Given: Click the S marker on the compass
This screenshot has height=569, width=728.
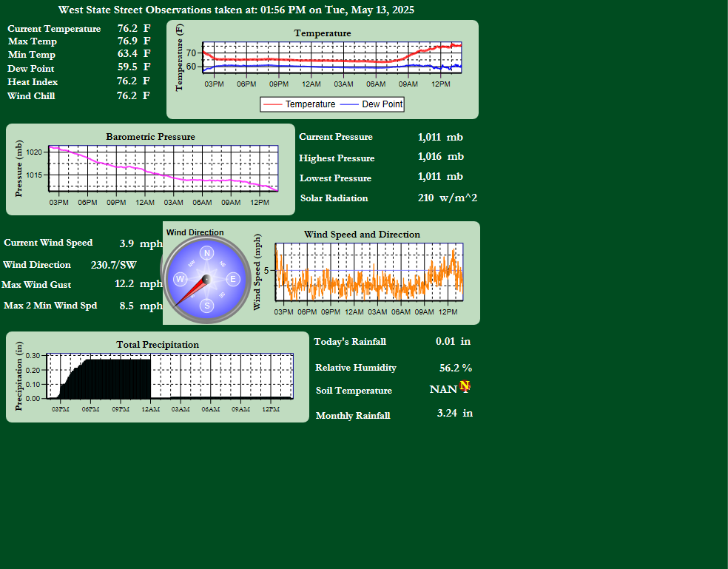Looking at the screenshot, I should 207,305.
